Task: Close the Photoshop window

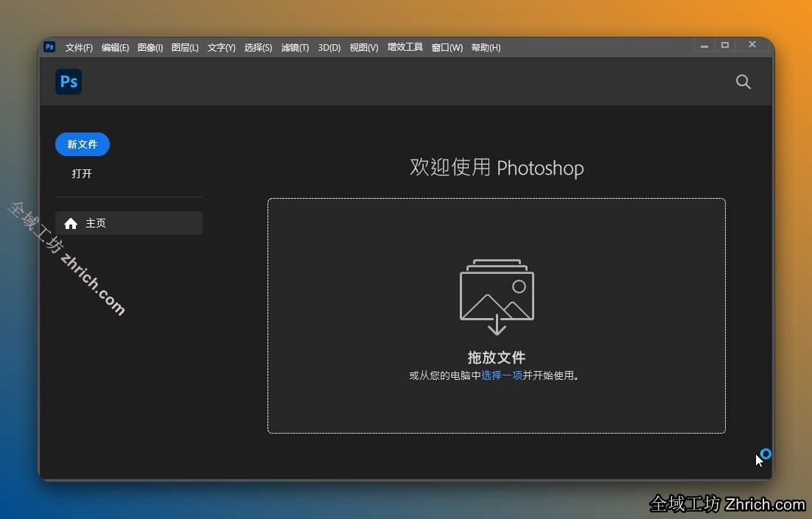Action: click(752, 44)
